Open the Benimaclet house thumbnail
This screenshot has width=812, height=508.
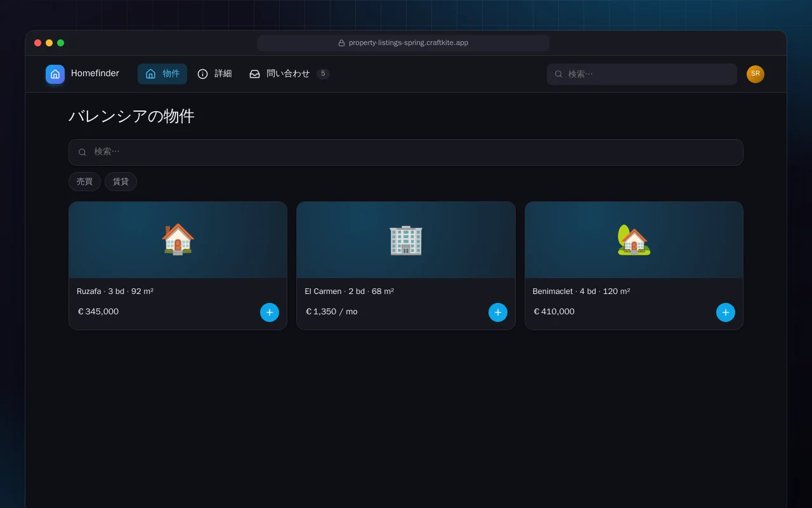[x=634, y=240]
